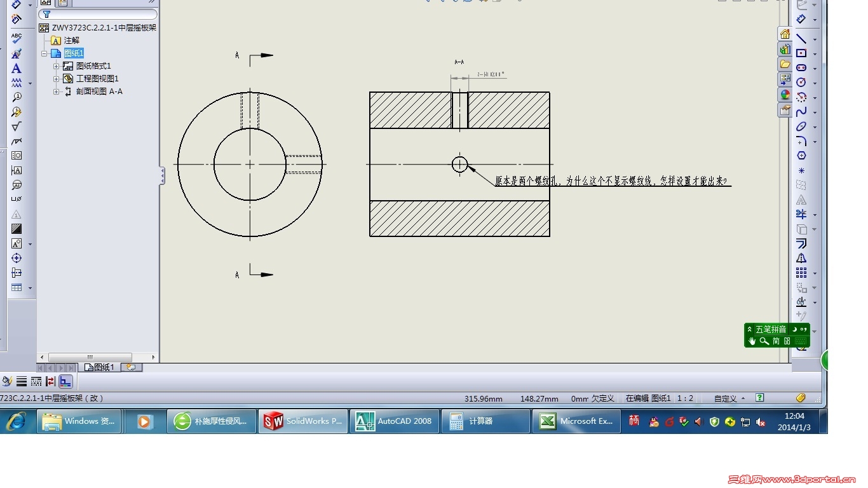Select the Auto Balloon tool
Image resolution: width=868 pixels, height=488 pixels.
[x=17, y=112]
